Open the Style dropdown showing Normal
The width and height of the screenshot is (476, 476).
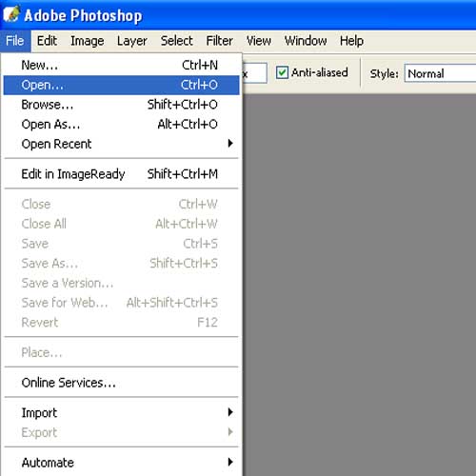pyautogui.click(x=440, y=73)
